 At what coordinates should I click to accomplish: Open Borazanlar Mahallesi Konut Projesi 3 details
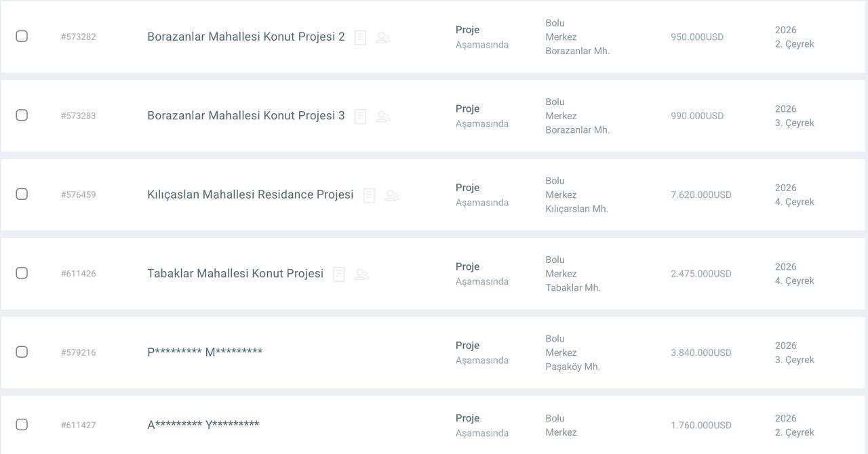(x=245, y=116)
